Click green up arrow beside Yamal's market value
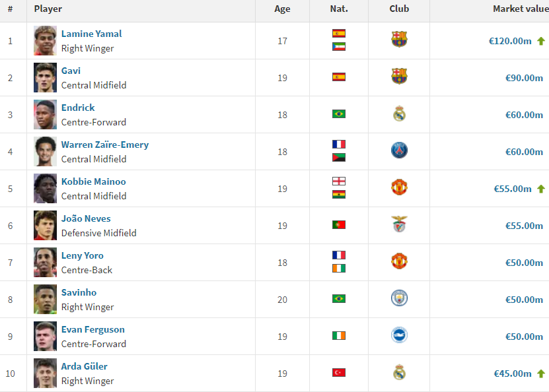549x392 pixels. [x=541, y=41]
